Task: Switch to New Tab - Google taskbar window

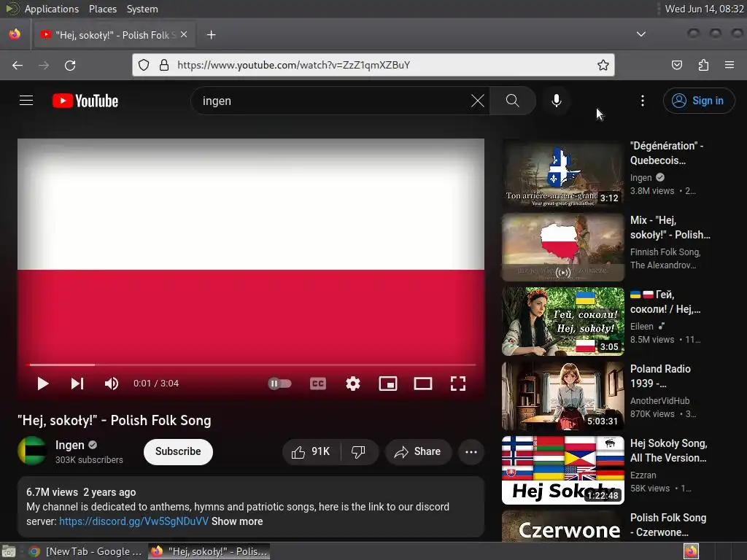Action: pyautogui.click(x=86, y=551)
